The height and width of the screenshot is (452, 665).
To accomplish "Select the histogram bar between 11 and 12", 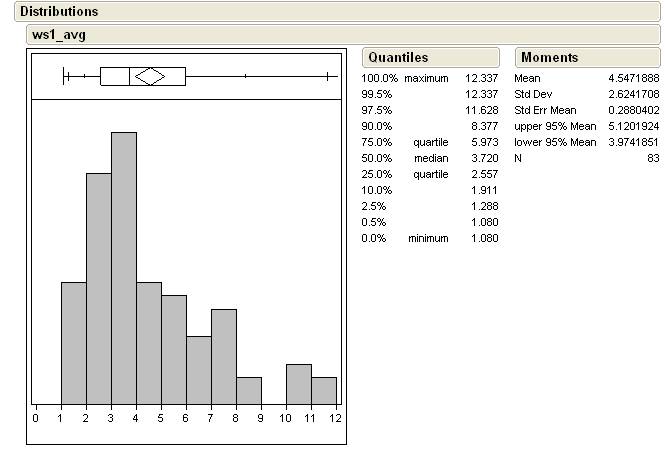I will 323,390.
